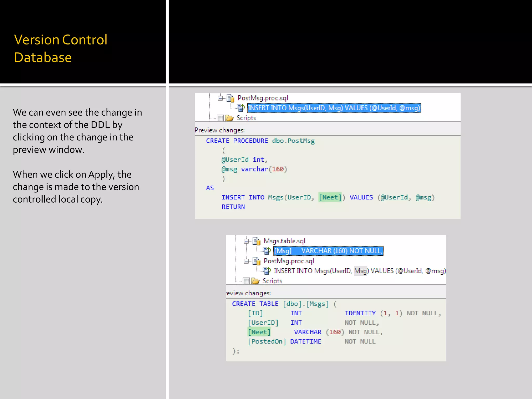Tick the Scripts checkbox in the top tree

pos(220,118)
